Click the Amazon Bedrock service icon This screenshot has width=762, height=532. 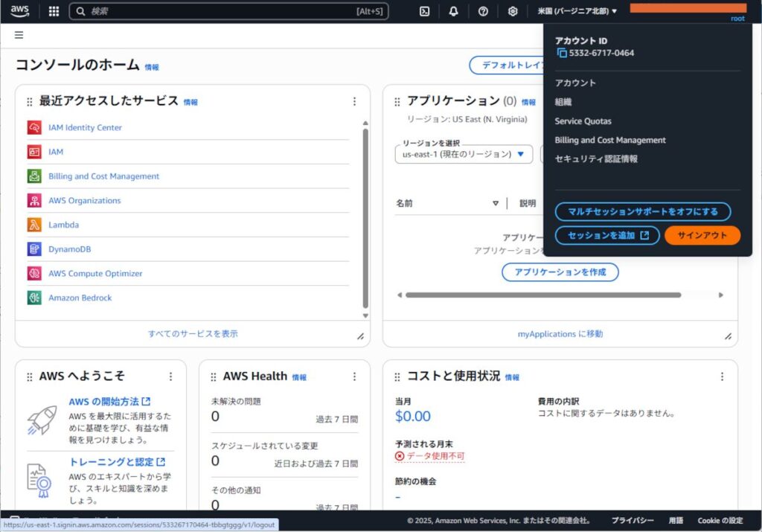[x=34, y=298]
